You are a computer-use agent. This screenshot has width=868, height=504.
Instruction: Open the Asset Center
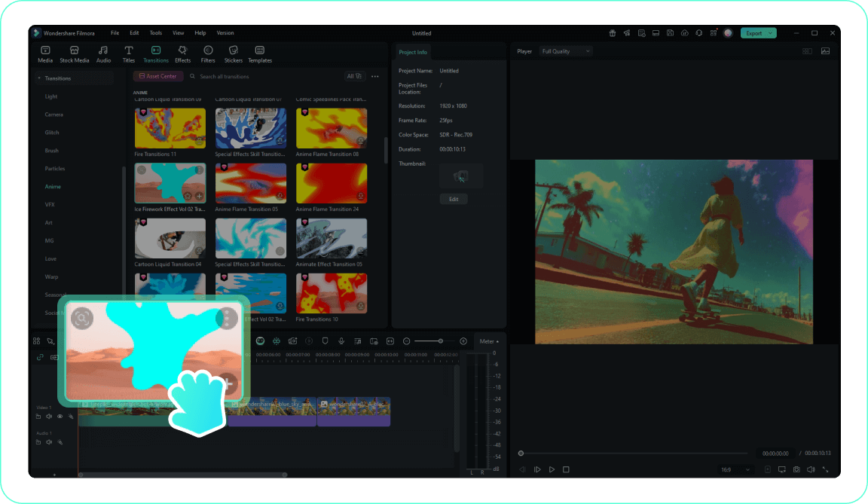(x=158, y=76)
